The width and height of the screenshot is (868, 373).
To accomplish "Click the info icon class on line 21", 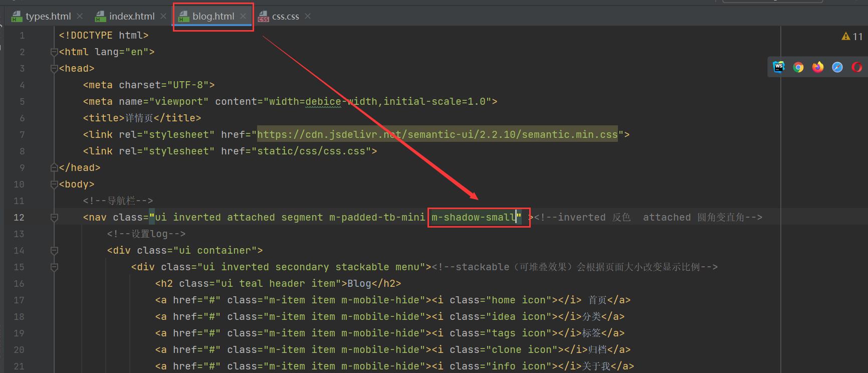I will pyautogui.click(x=518, y=366).
